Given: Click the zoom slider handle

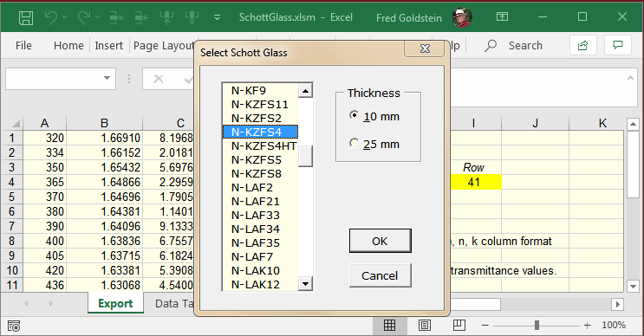Looking at the screenshot, I should point(537,326).
